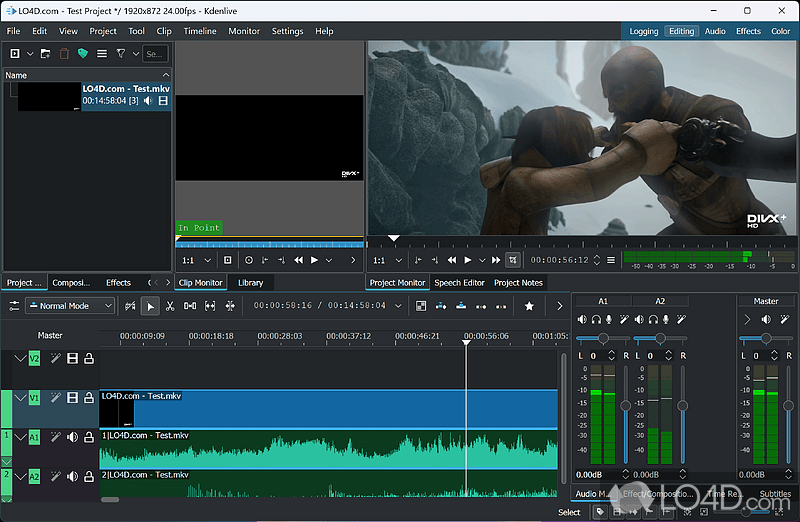Select the Razor (scissors) tool in timeline toolbar
800x522 pixels.
tap(170, 306)
